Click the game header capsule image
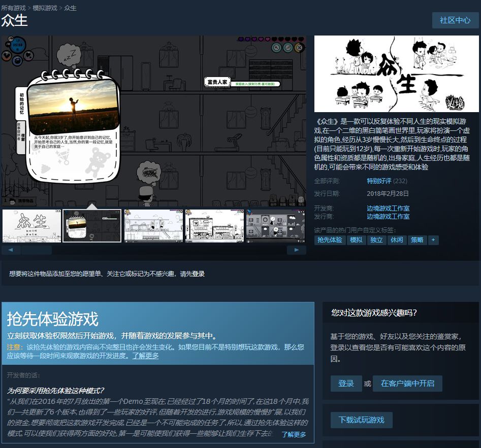 [x=396, y=74]
